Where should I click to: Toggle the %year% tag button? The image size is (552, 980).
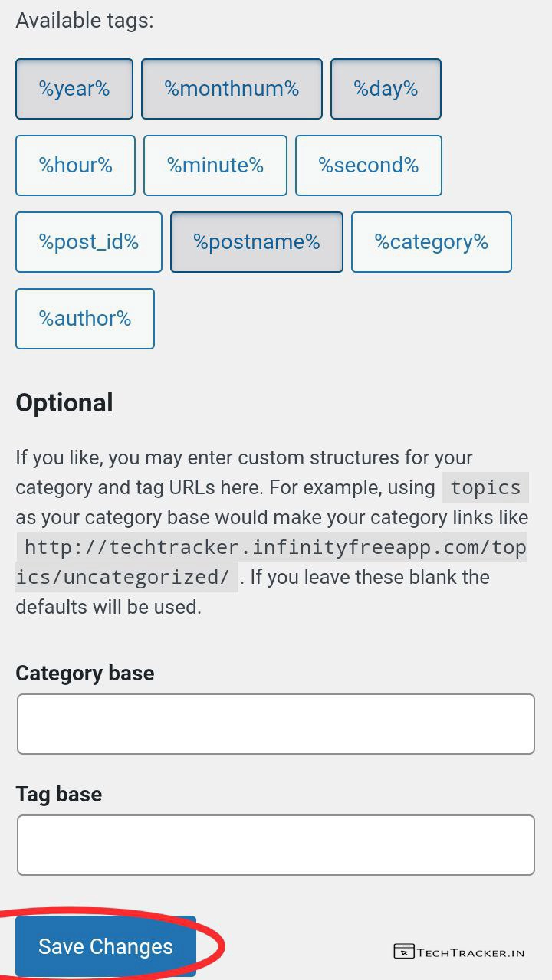point(74,89)
